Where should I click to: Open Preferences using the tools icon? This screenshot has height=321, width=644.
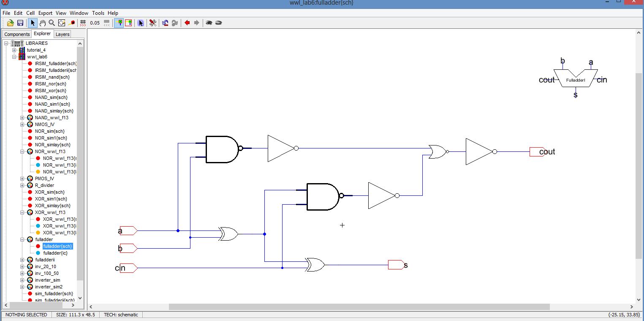click(x=153, y=23)
